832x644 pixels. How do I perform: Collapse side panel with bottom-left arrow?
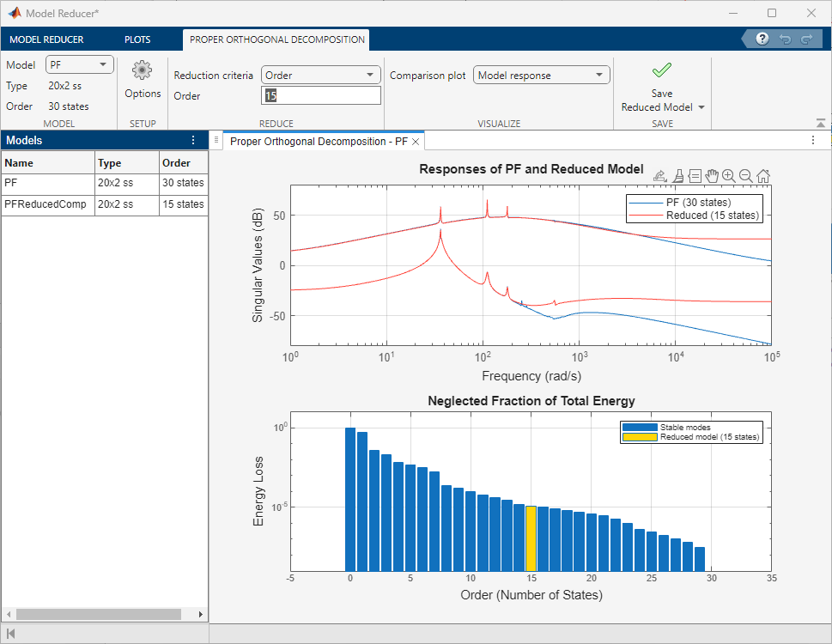tap(10, 634)
